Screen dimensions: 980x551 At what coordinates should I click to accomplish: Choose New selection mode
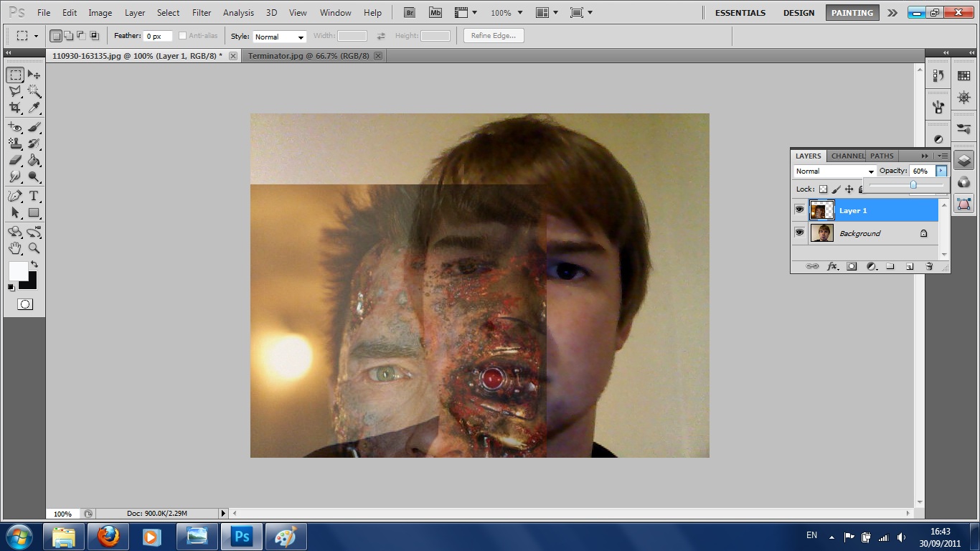click(56, 36)
